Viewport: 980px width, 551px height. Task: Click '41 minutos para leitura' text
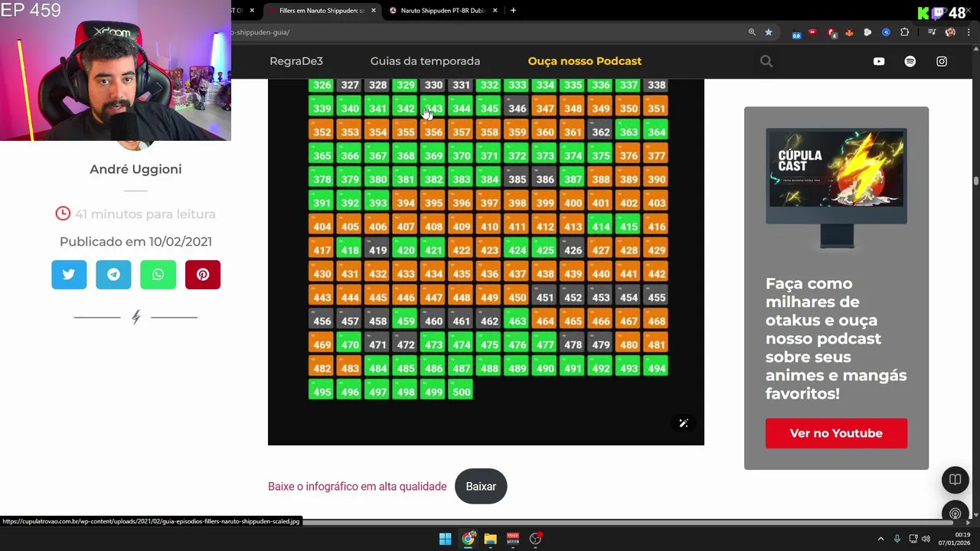pos(145,214)
